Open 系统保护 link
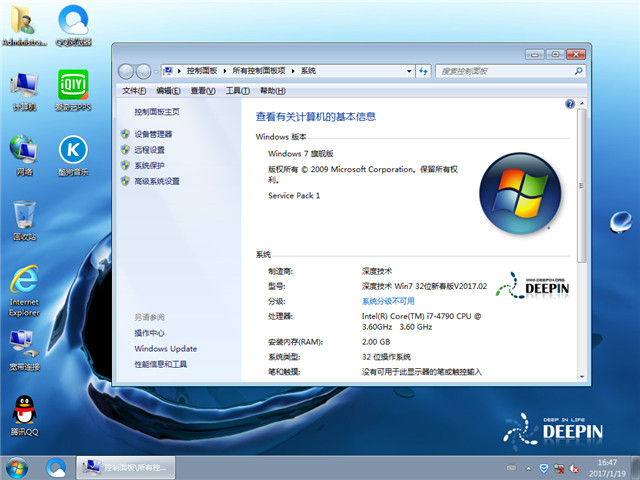Screen dimensions: 640x480 click(x=149, y=165)
